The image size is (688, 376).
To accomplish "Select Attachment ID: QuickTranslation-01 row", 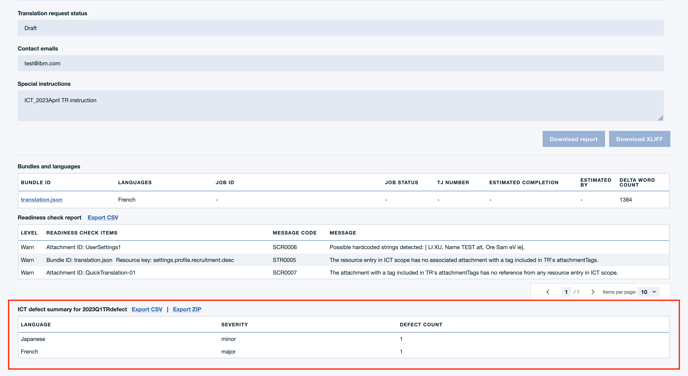I will click(x=344, y=273).
